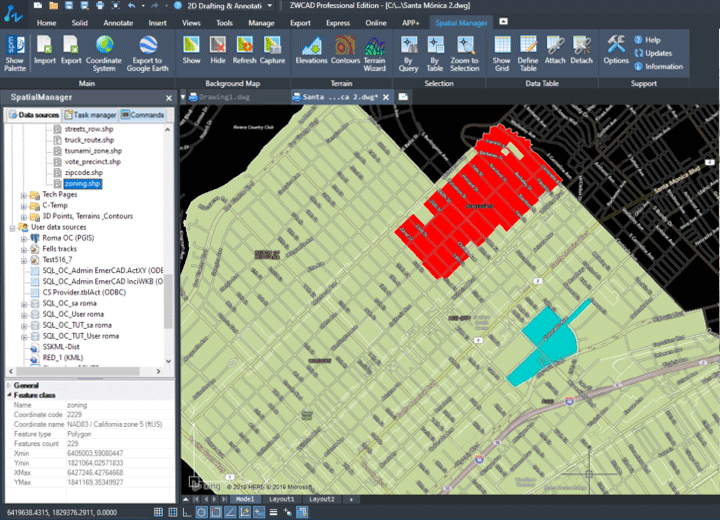This screenshot has height=520, width=720.
Task: Toggle ortho mode in status bar
Action: coord(187,512)
